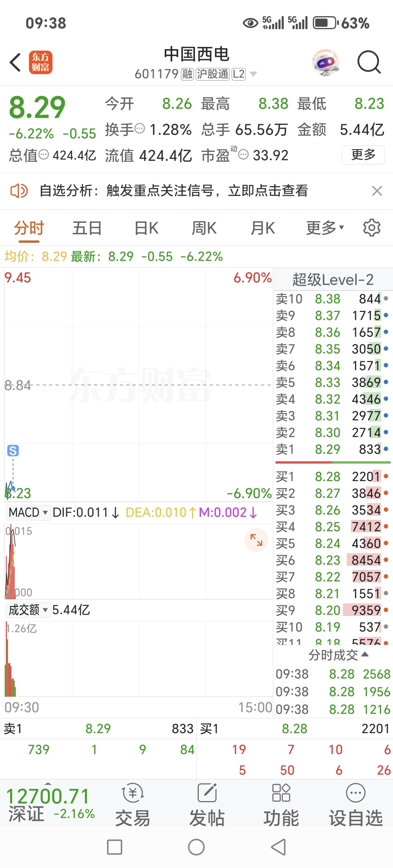
Task: Tap the S signal marker on chart
Action: 13,450
